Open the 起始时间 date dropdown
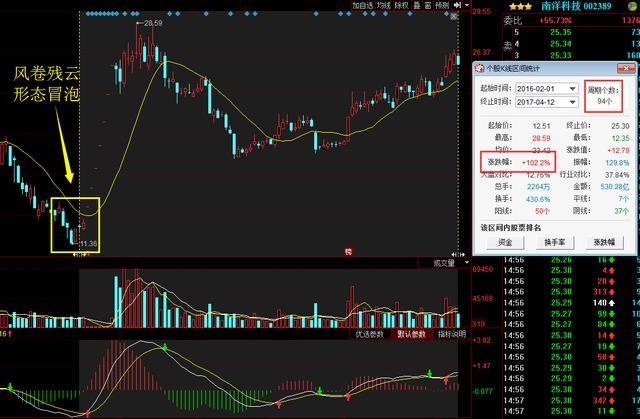The image size is (640, 419). point(572,89)
